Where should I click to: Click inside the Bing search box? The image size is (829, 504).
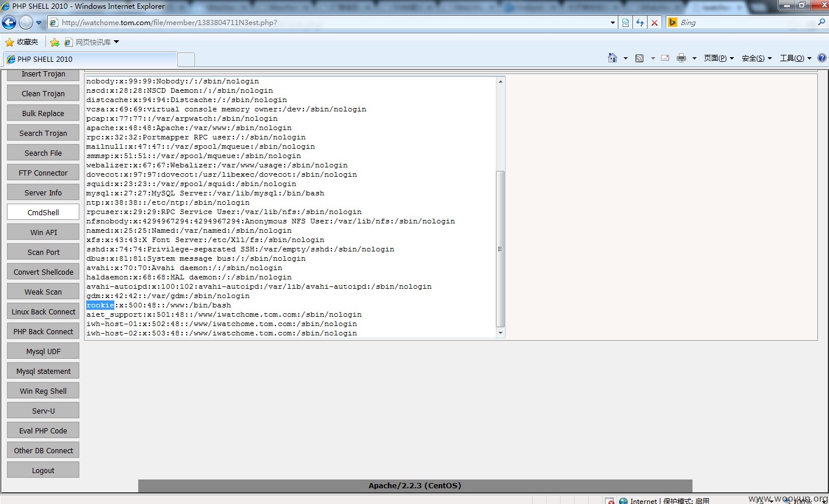(747, 23)
